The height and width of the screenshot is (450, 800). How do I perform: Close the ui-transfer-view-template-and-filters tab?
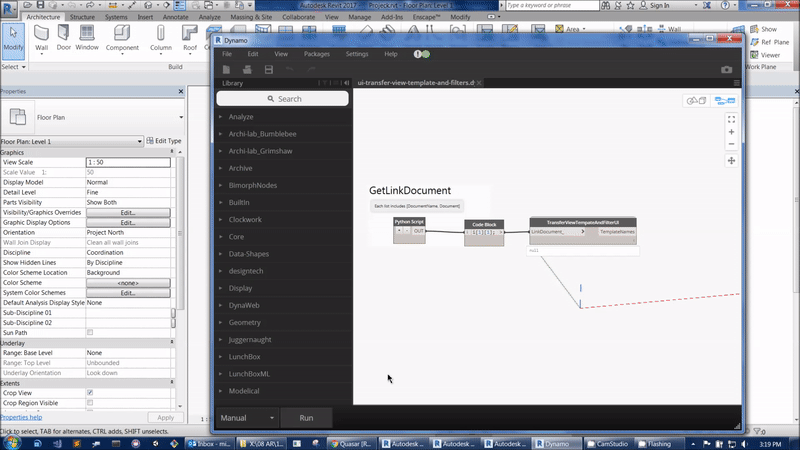(479, 83)
